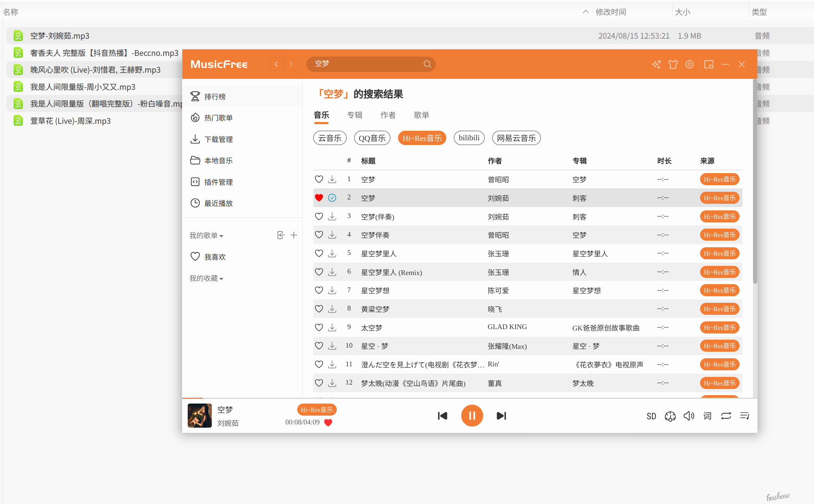The image size is (814, 504).
Task: Open the sparkle feature icon in header
Action: tap(656, 64)
